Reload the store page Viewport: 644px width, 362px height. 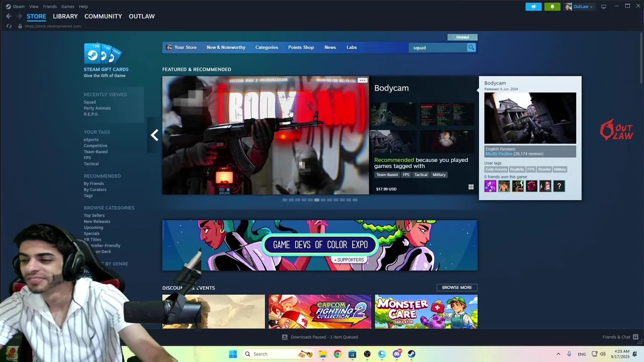click(x=9, y=26)
